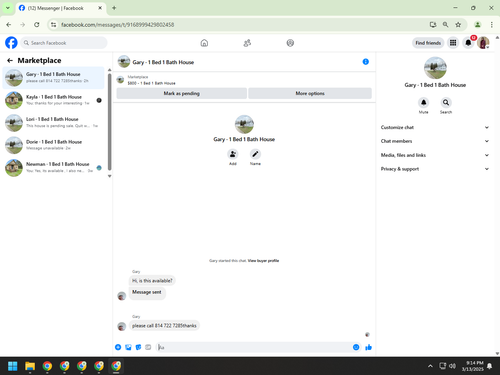This screenshot has width=500, height=375.
Task: Click the large listing photo in right panel
Action: click(435, 68)
